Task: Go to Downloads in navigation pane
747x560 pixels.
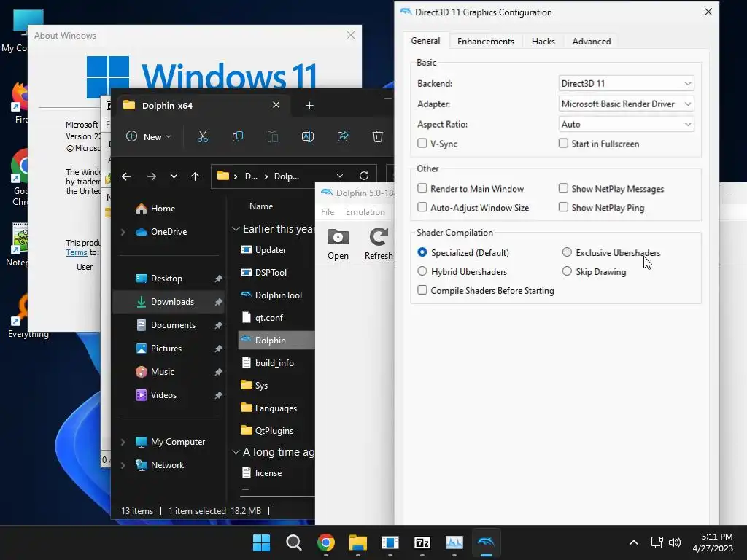Action: [x=169, y=301]
